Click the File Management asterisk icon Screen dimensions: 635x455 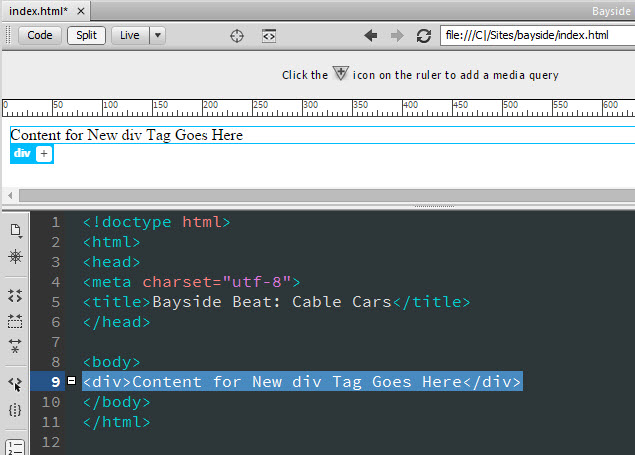(15, 257)
